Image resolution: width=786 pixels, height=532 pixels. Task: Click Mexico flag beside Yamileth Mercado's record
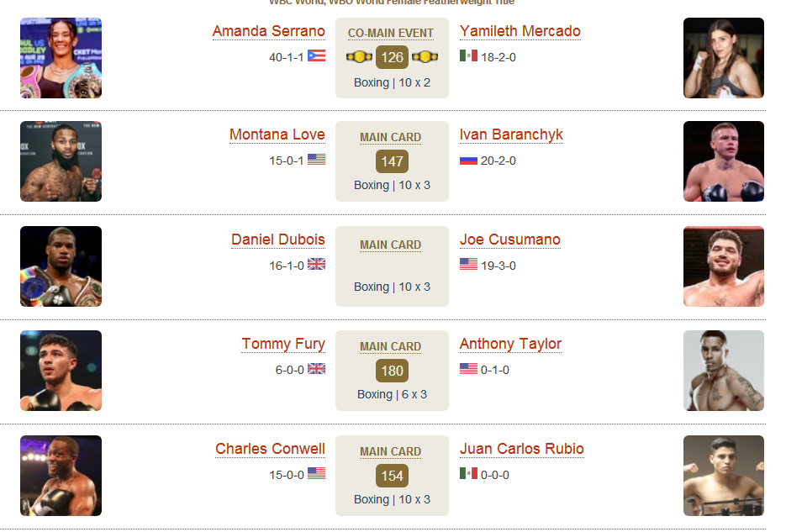coord(469,55)
